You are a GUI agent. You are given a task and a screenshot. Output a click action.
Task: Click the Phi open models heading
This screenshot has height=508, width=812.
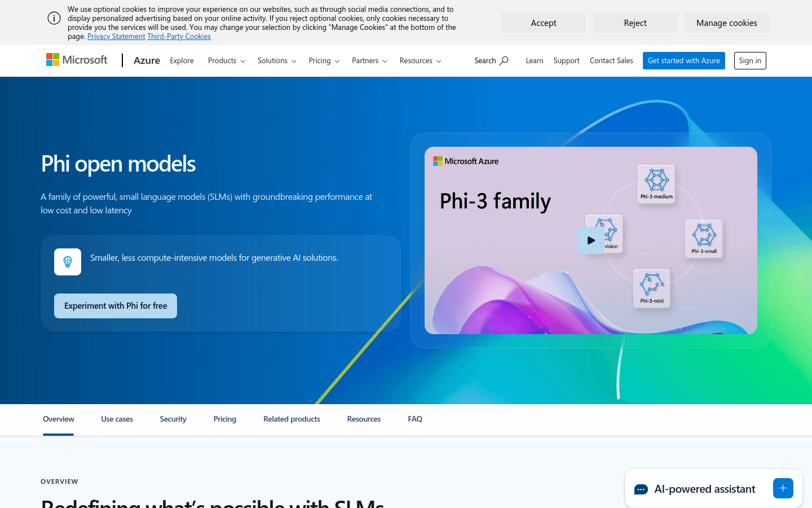pos(118,164)
